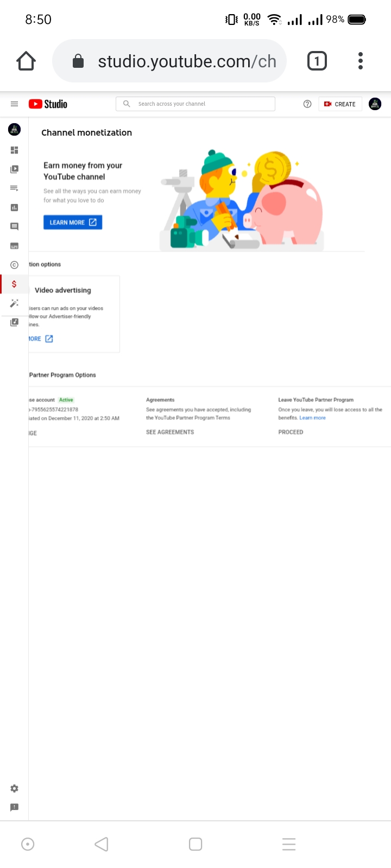
Task: Tap the Android back navigation triangle
Action: (x=102, y=844)
